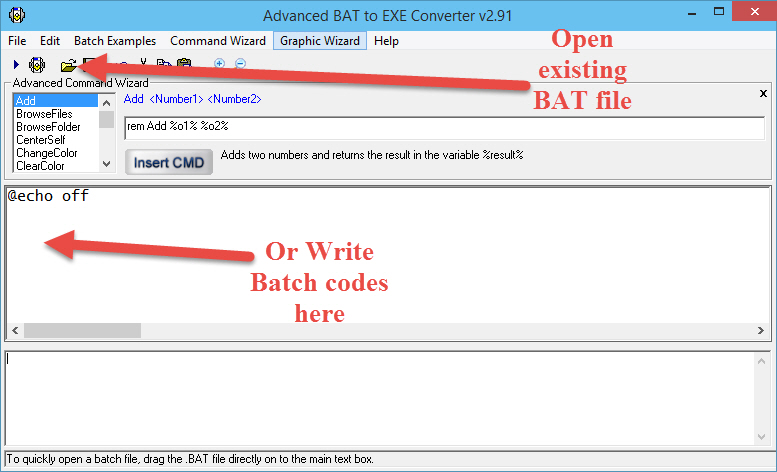Screen dimensions: 777x472
Task: Open the Batch Examples menu
Action: point(115,41)
